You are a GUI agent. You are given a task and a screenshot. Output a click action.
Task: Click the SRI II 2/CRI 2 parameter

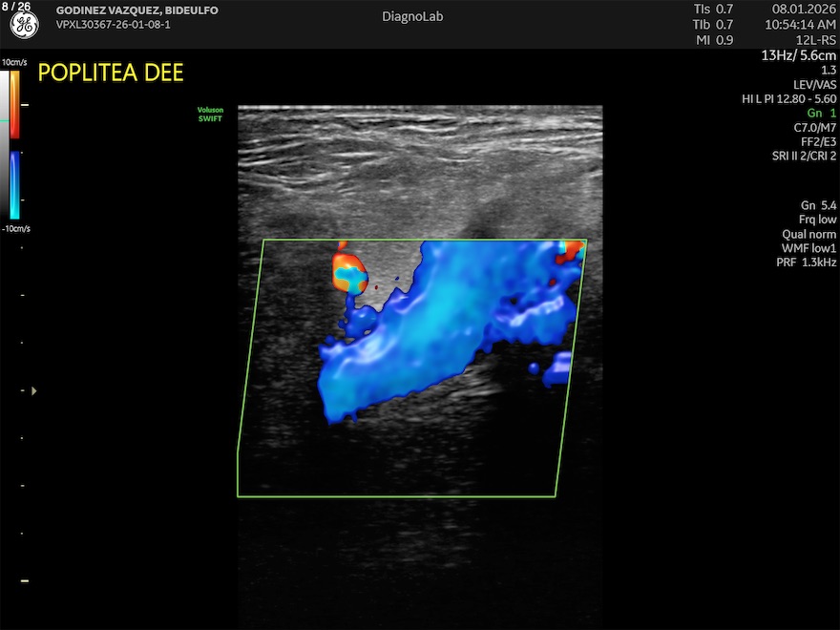click(804, 156)
